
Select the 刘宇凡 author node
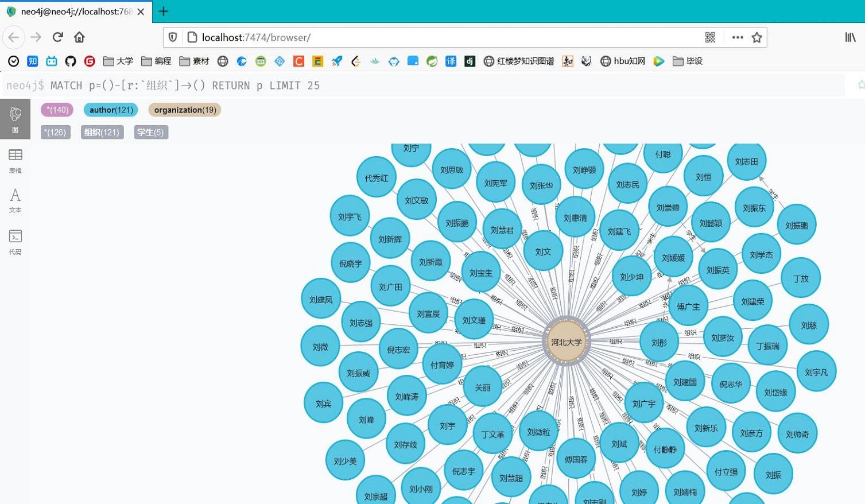(x=816, y=372)
